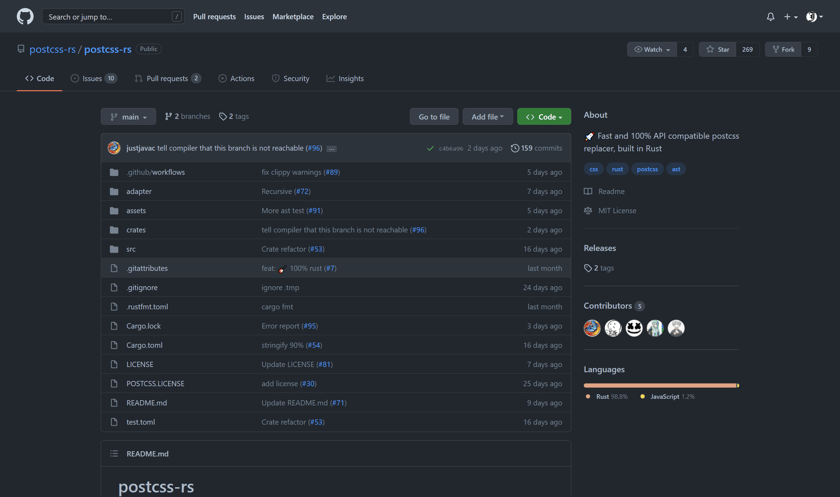Switch to the Actions tab
This screenshot has width=840, height=497.
pos(236,78)
